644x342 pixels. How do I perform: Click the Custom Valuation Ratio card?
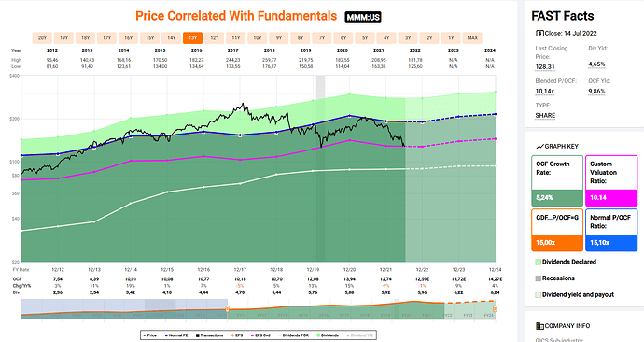click(x=611, y=180)
